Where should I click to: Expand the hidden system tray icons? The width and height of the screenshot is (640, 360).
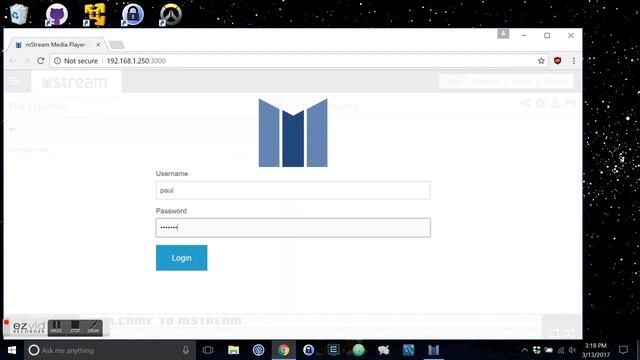coord(524,350)
